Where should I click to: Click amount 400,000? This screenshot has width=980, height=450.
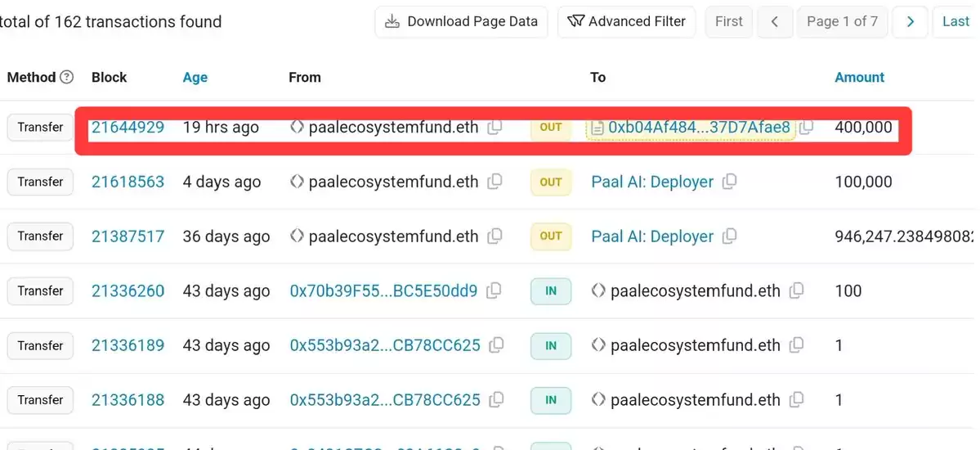tap(863, 128)
